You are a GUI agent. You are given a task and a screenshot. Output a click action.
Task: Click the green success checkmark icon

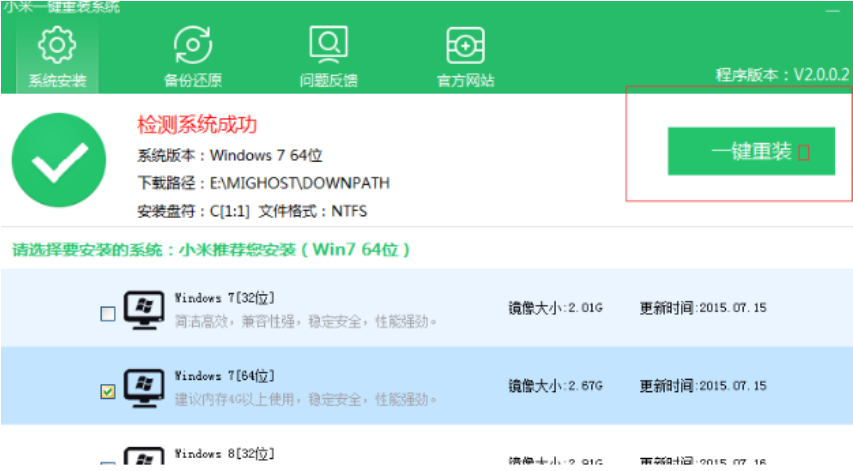click(x=59, y=160)
